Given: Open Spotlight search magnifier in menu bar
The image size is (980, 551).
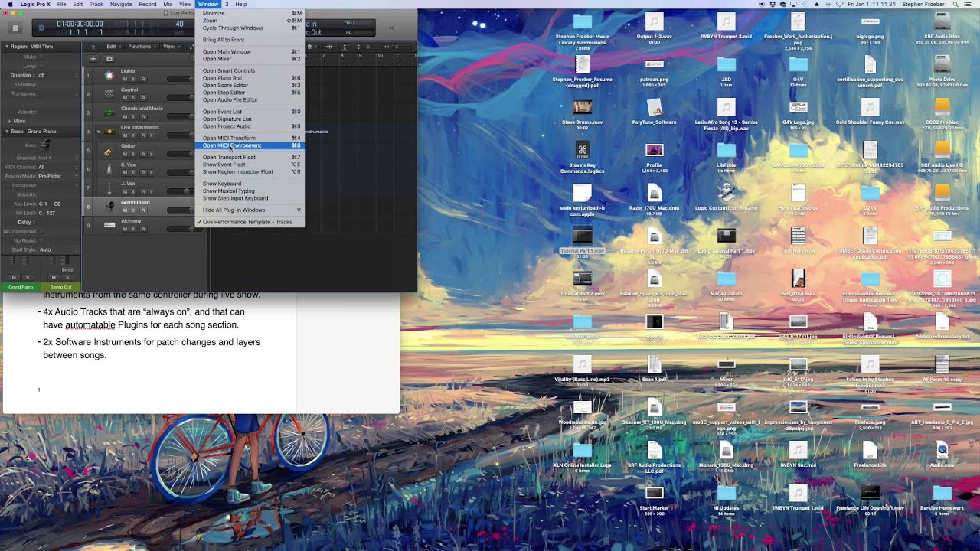Looking at the screenshot, I should 955,4.
